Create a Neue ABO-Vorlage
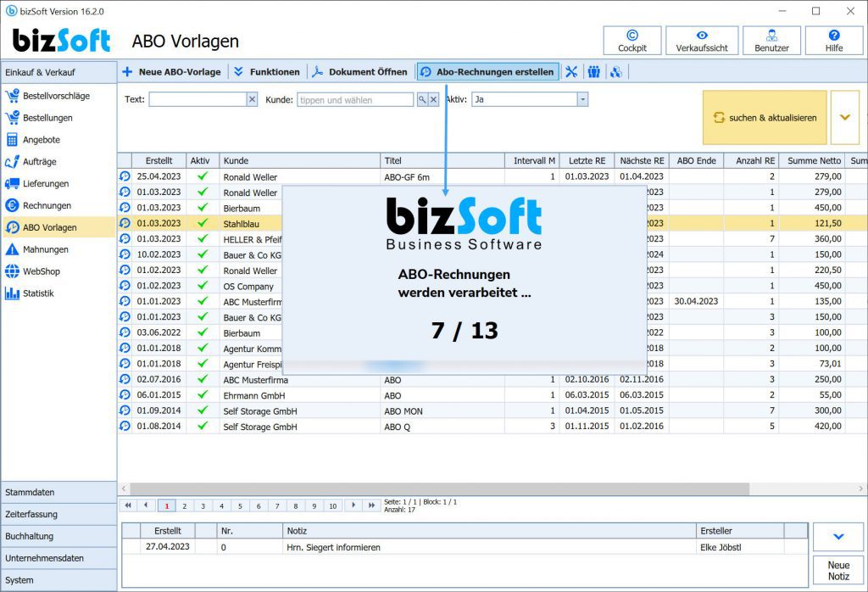The height and width of the screenshot is (592, 868). (171, 72)
